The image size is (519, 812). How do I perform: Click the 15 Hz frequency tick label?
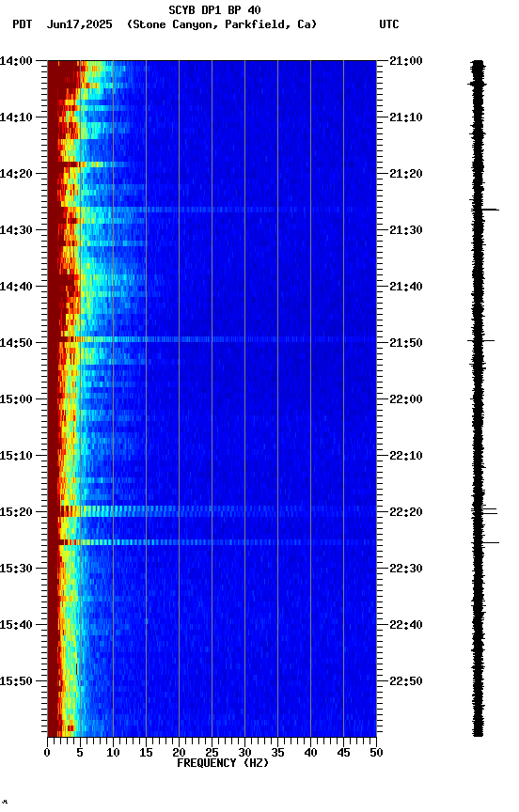(x=146, y=753)
